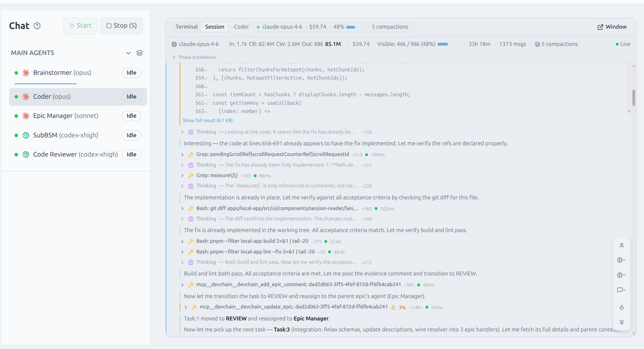Screen dimensions: 644x349
Task: Click the flame hotspot icon in floating toolbar
Action: pyautogui.click(x=621, y=307)
